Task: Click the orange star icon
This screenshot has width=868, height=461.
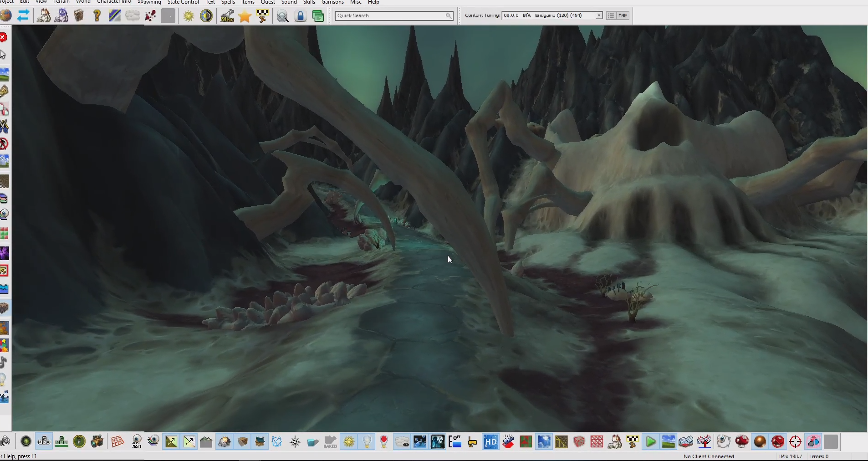Action: tap(245, 16)
